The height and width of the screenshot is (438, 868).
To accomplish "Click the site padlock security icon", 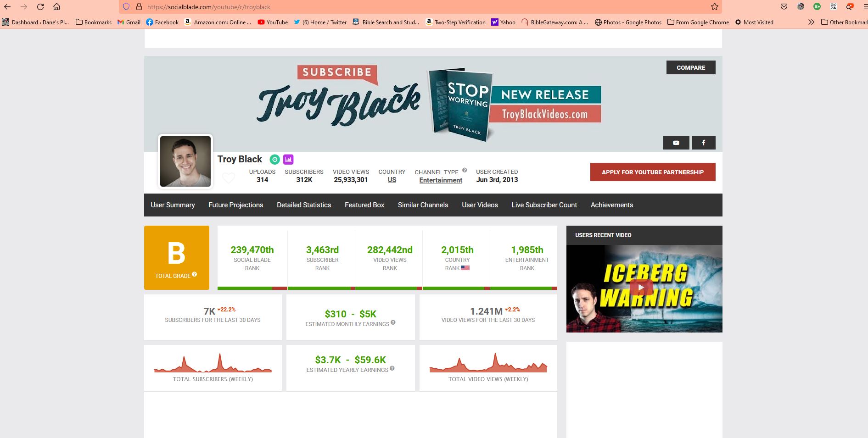I will (139, 7).
